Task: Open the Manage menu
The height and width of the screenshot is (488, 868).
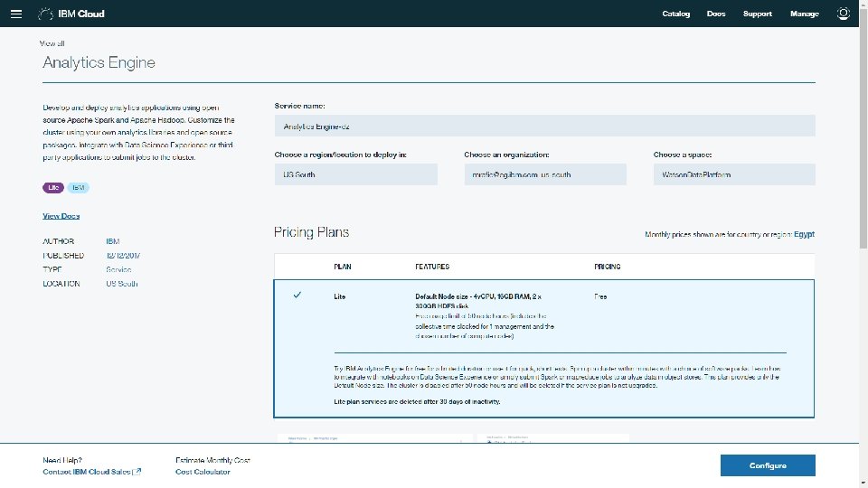Action: pos(804,14)
